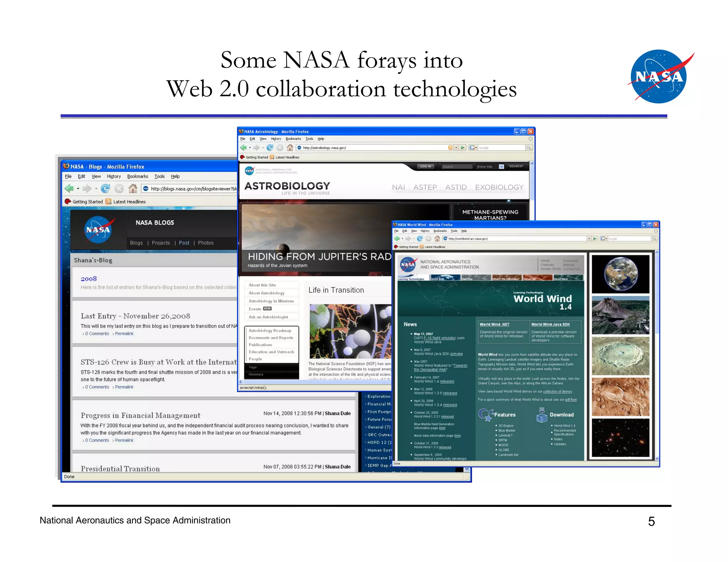Screen dimensions: 728x562
Task: Click Earth globe thumbnail in World Wind
Action: point(620,274)
